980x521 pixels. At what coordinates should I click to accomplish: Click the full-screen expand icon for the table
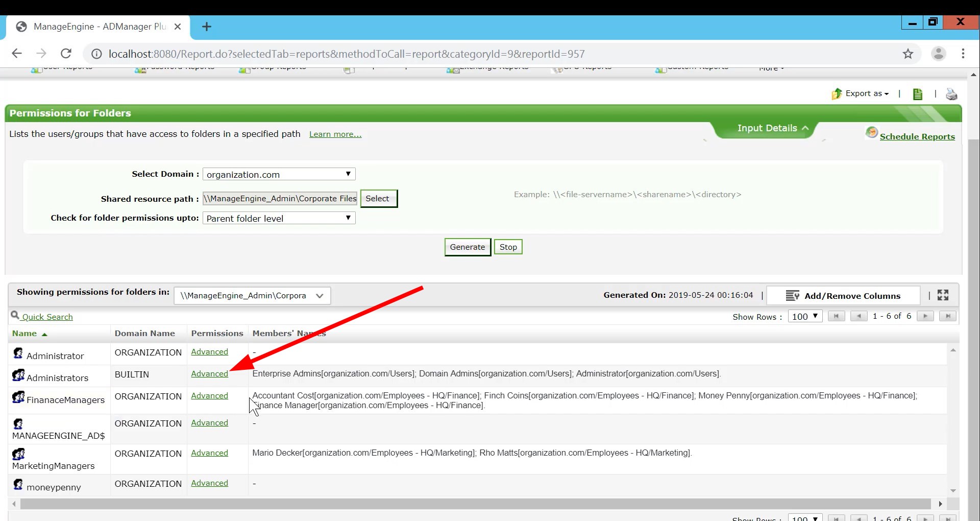click(x=943, y=295)
